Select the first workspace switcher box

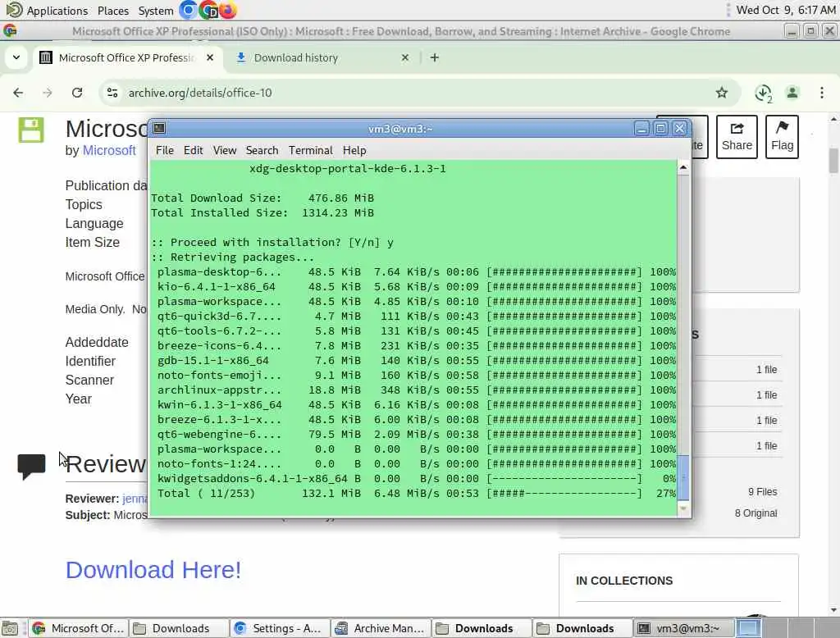[x=748, y=628]
